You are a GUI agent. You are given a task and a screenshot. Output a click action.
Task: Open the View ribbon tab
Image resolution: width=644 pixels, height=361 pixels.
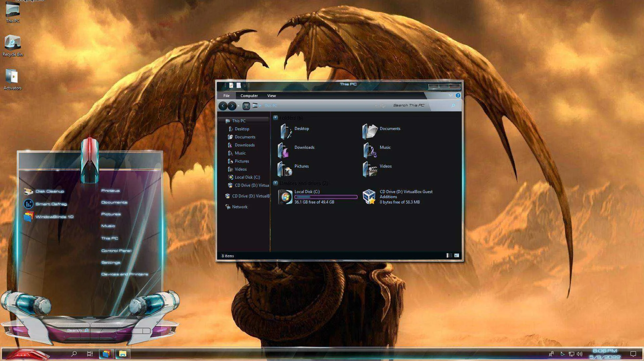[271, 96]
